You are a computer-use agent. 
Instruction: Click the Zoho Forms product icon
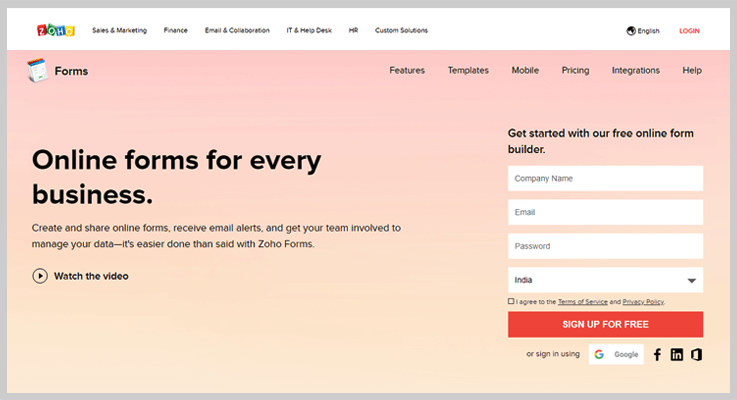click(38, 71)
